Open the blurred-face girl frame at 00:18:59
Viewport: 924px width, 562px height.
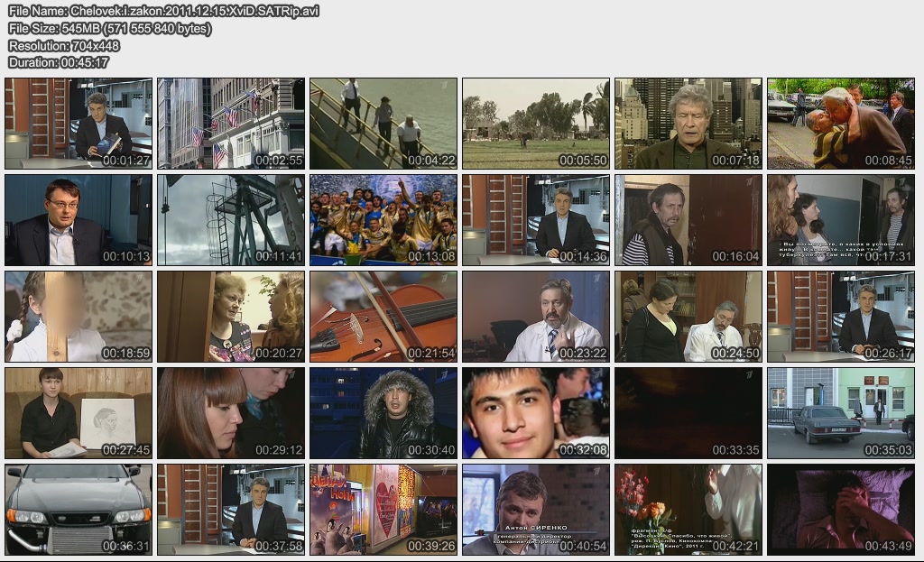pos(79,317)
